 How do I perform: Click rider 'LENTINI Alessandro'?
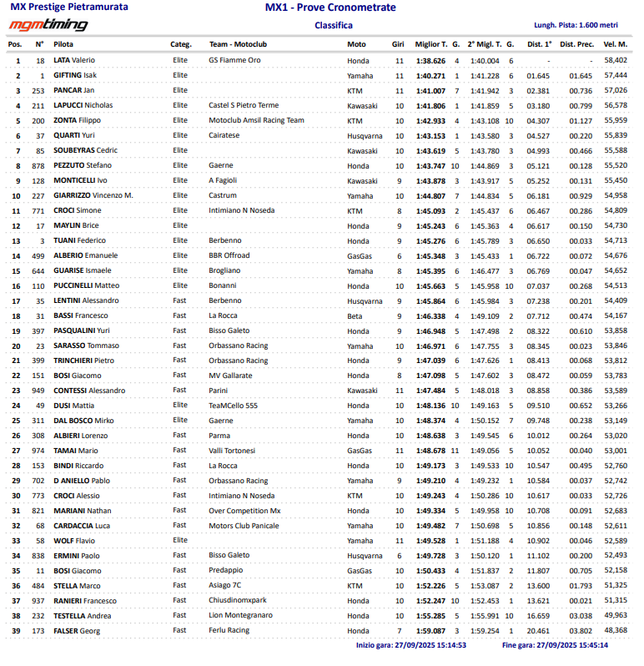(x=86, y=300)
